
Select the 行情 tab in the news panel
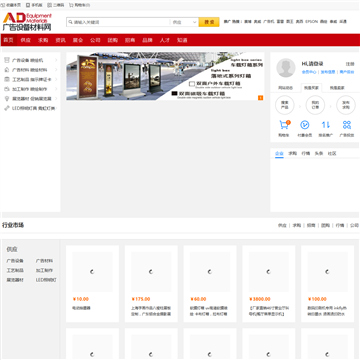click(306, 154)
